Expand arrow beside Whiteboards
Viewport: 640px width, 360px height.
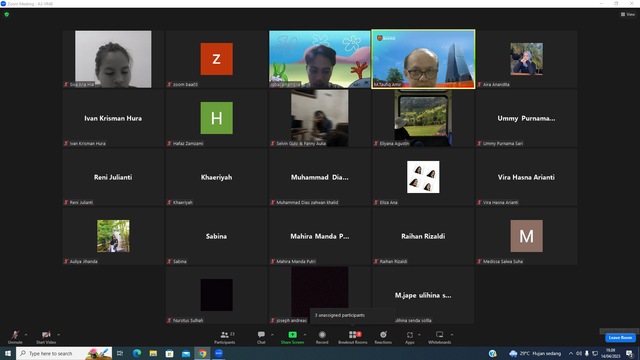pyautogui.click(x=452, y=335)
